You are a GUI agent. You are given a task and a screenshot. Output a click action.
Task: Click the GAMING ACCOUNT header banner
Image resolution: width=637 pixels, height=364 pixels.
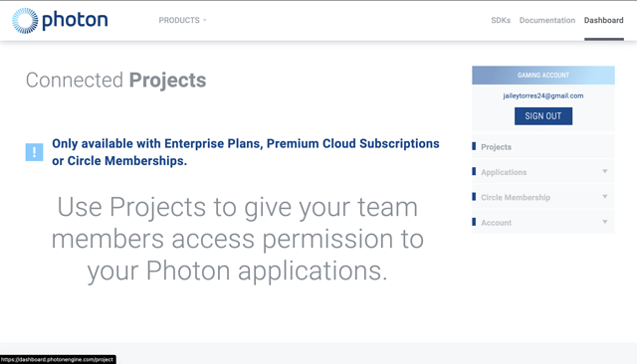pos(543,75)
